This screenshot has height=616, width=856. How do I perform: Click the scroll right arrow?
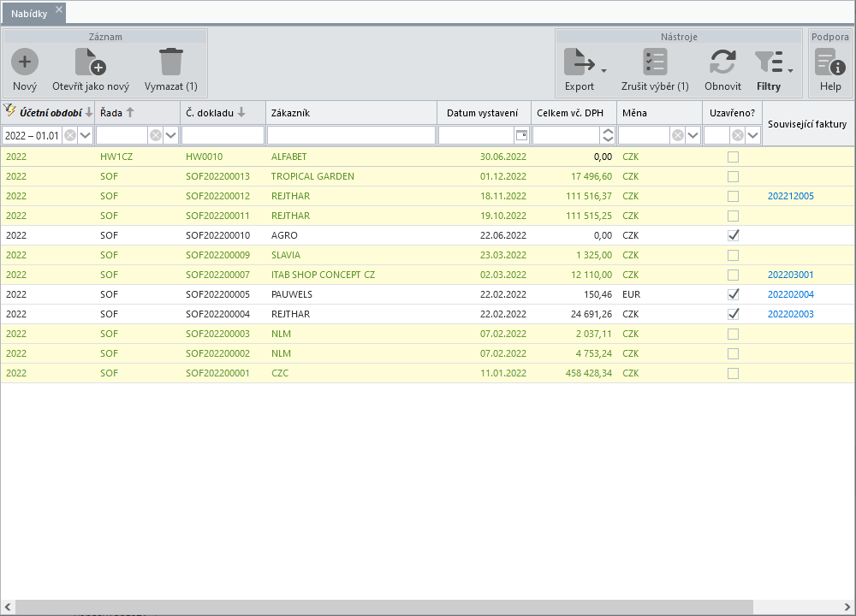point(847,607)
